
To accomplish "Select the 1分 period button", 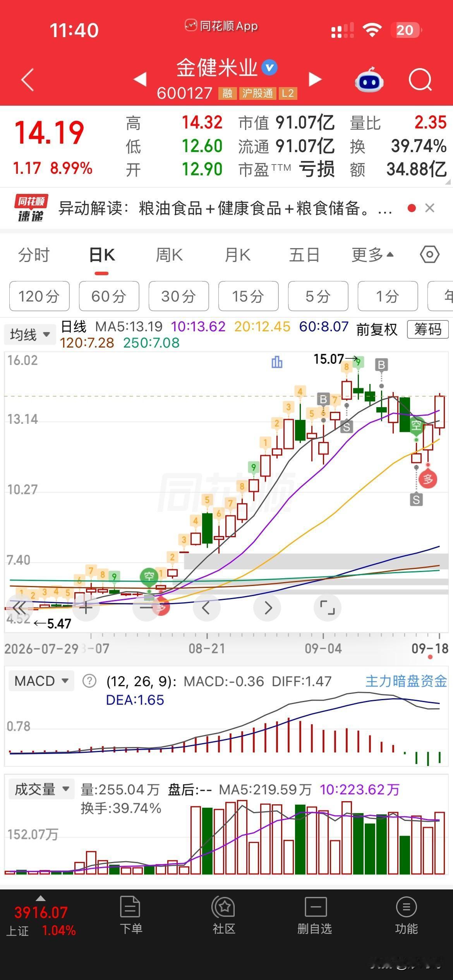I will tap(388, 296).
